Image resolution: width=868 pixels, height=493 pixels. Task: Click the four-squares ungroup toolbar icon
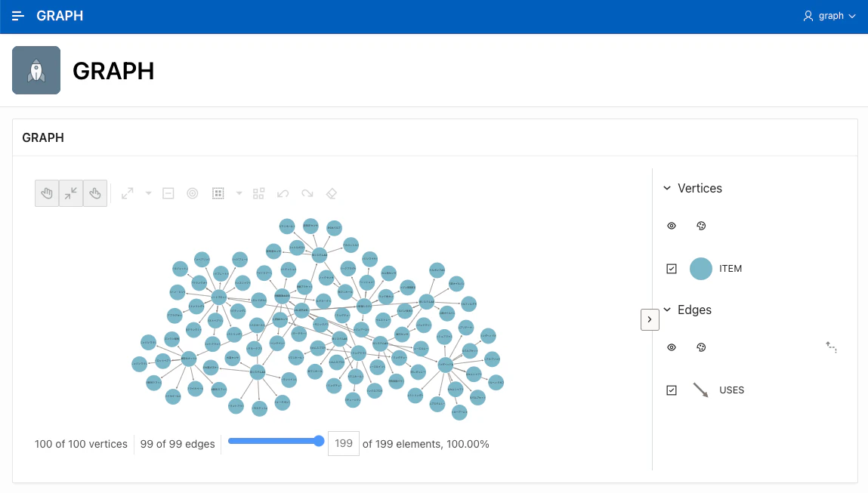[x=258, y=194]
